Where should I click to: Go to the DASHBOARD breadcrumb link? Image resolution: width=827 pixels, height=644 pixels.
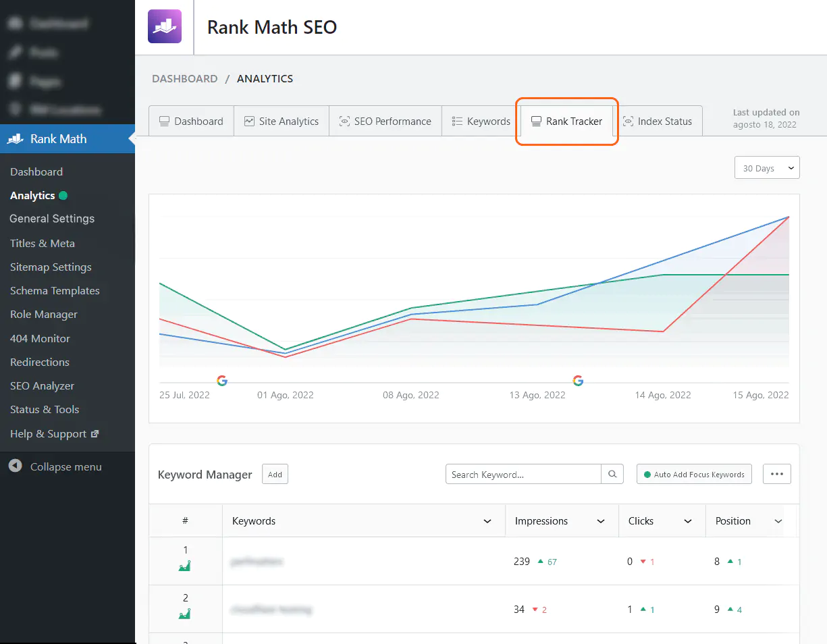(184, 79)
